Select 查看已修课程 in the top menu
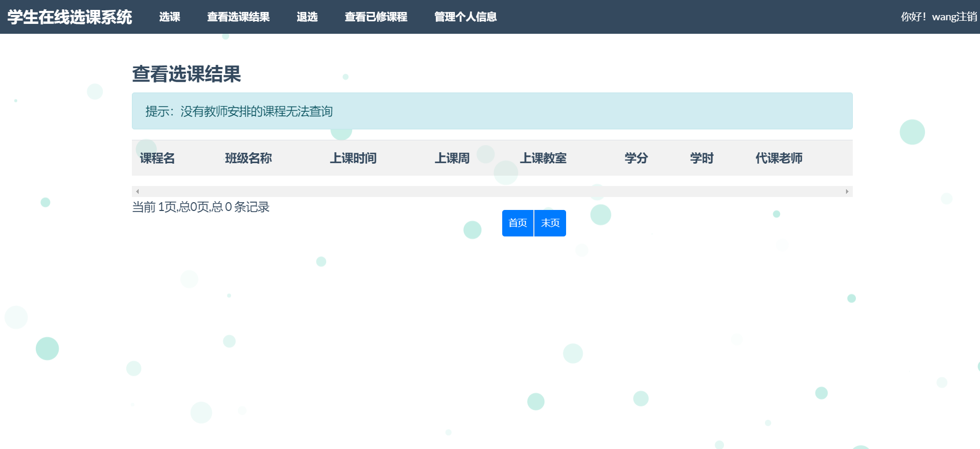 pos(376,17)
